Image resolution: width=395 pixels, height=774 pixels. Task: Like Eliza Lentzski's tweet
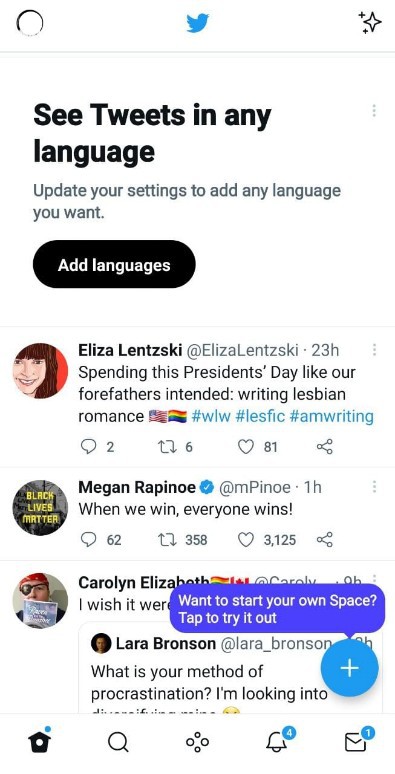point(245,447)
